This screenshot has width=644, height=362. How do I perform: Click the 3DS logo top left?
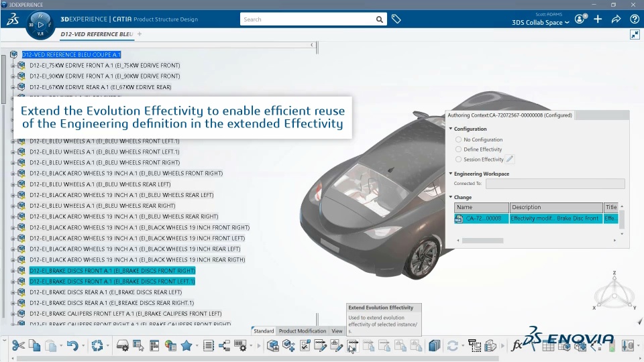pos(13,19)
